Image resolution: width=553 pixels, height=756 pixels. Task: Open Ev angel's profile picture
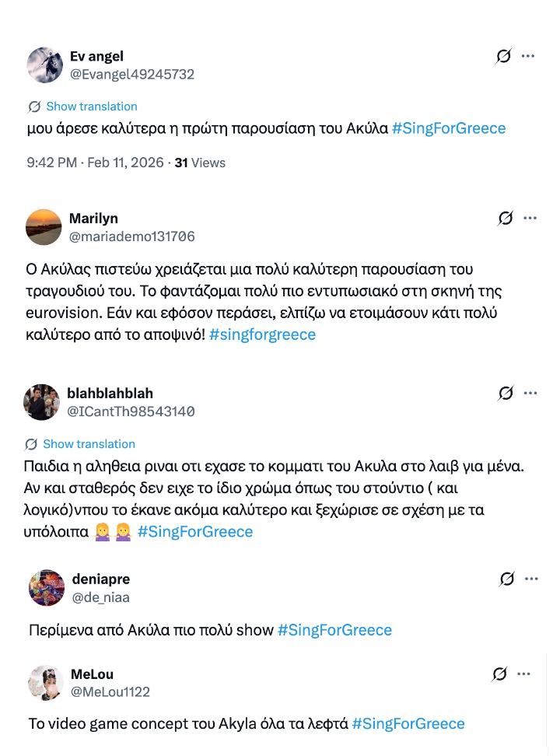click(x=44, y=65)
